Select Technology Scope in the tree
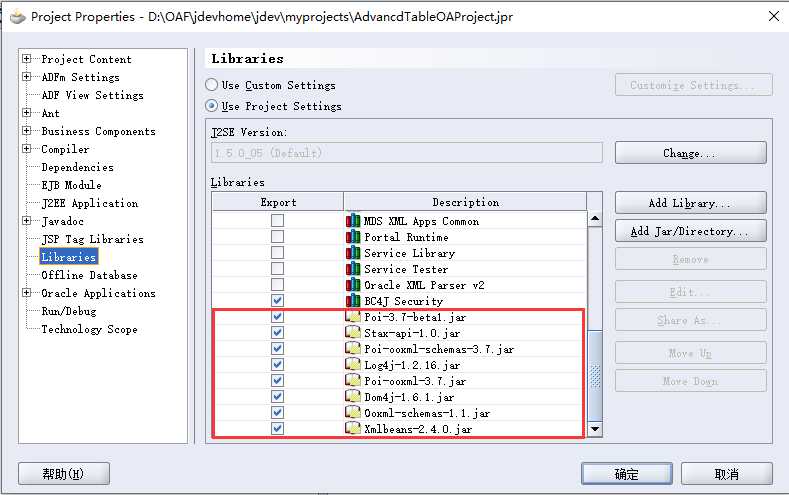This screenshot has width=789, height=495. (89, 329)
